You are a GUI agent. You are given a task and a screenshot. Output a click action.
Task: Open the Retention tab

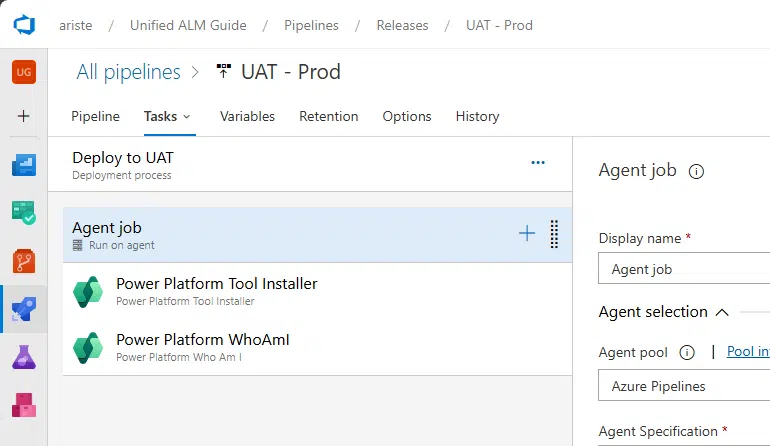[x=329, y=116]
